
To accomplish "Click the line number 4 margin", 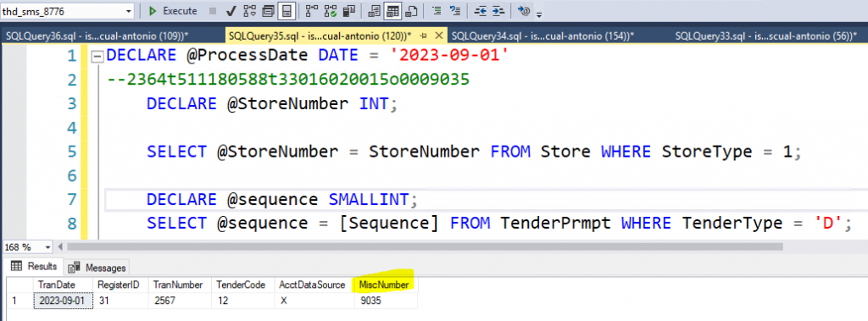I will click(x=71, y=128).
